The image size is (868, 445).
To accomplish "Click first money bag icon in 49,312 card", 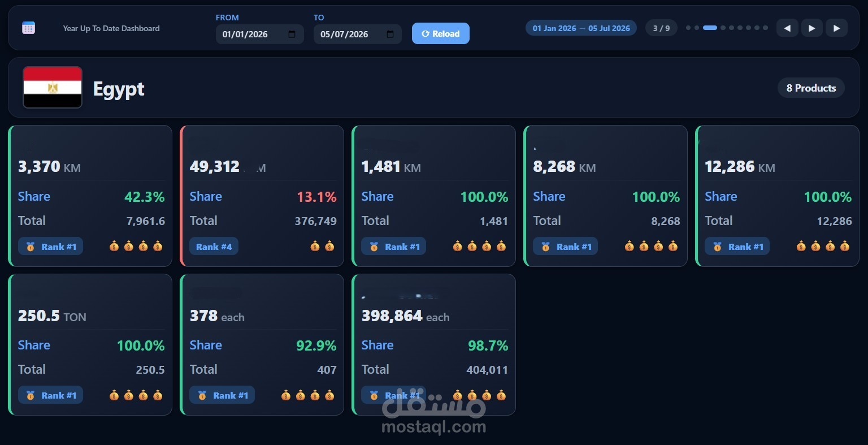I will pos(315,246).
